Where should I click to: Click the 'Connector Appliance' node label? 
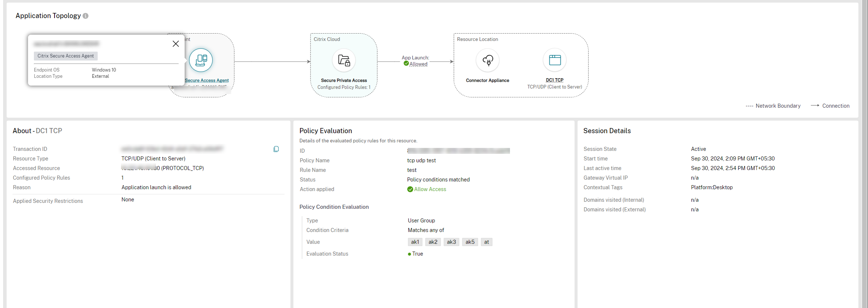487,80
